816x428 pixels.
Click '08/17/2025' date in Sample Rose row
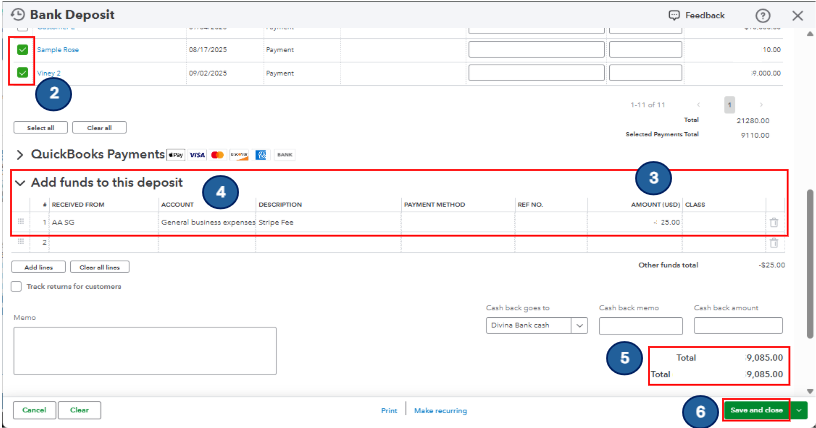coord(208,49)
